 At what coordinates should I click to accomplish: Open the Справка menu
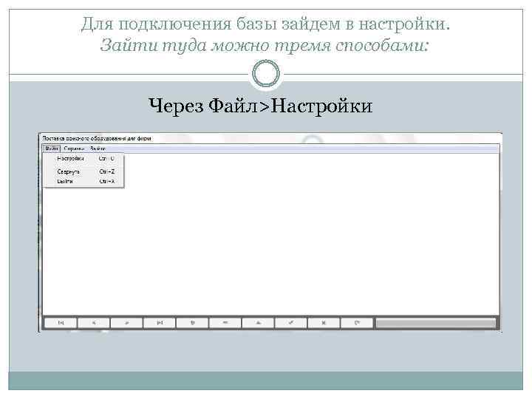[x=74, y=149]
